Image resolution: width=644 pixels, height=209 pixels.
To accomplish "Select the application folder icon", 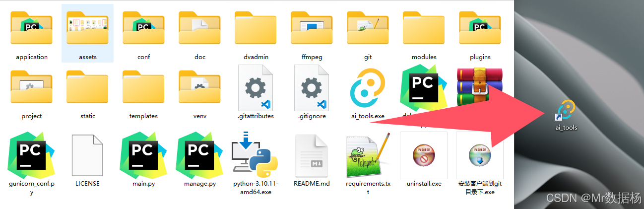I will click(31, 27).
